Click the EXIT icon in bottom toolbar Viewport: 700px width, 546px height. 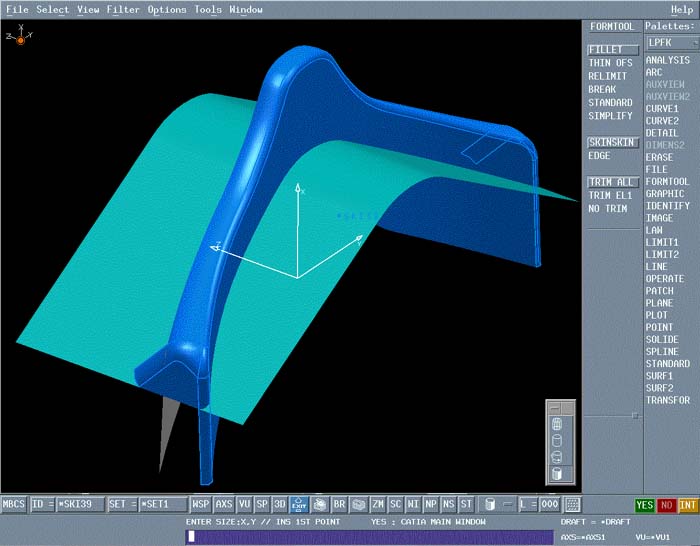click(x=298, y=504)
